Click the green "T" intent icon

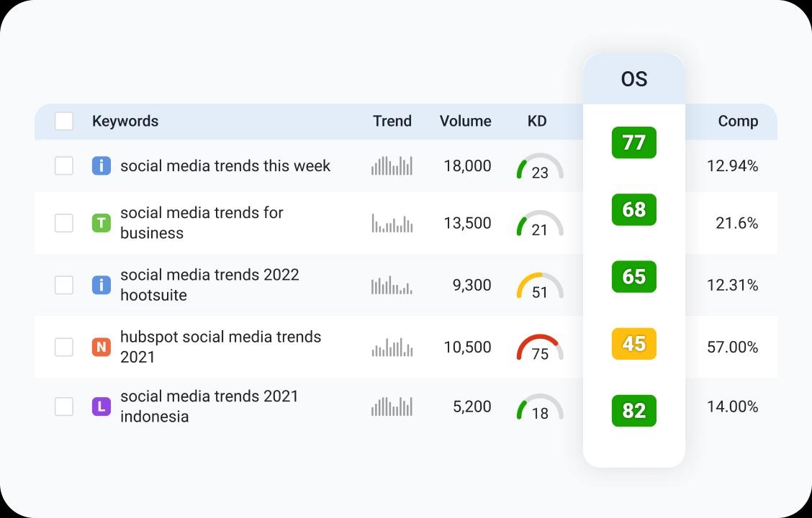pos(101,223)
